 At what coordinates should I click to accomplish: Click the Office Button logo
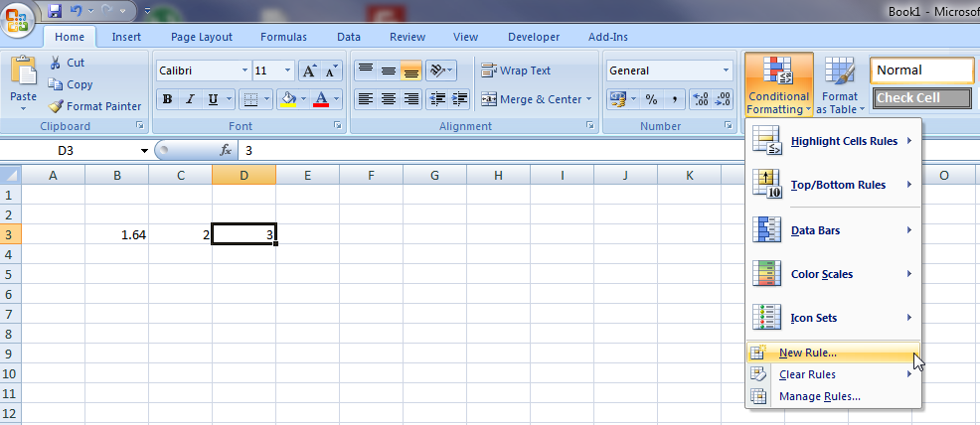click(18, 20)
